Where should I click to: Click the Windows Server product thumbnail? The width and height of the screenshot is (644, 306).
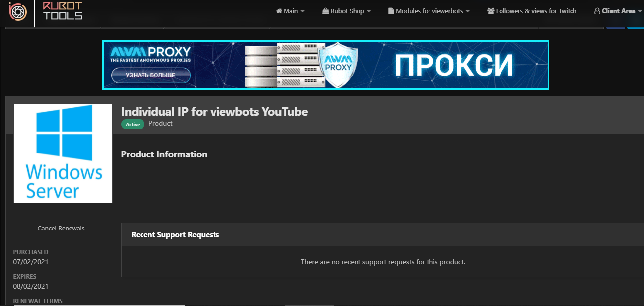pos(63,153)
